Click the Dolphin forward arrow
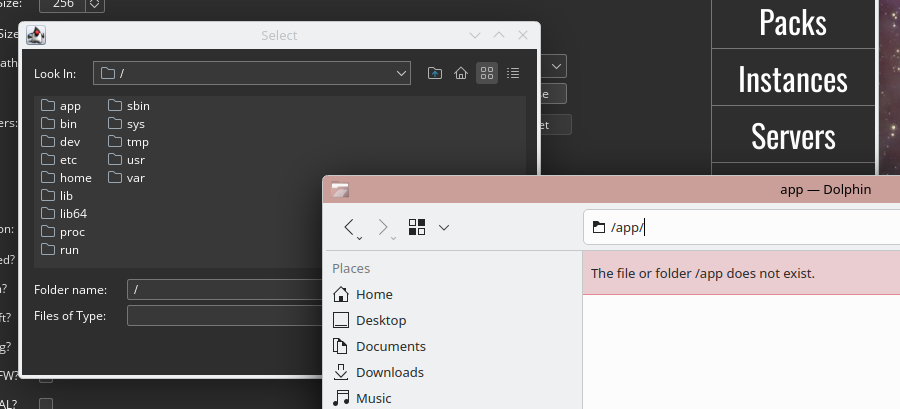This screenshot has width=900, height=409. (383, 227)
